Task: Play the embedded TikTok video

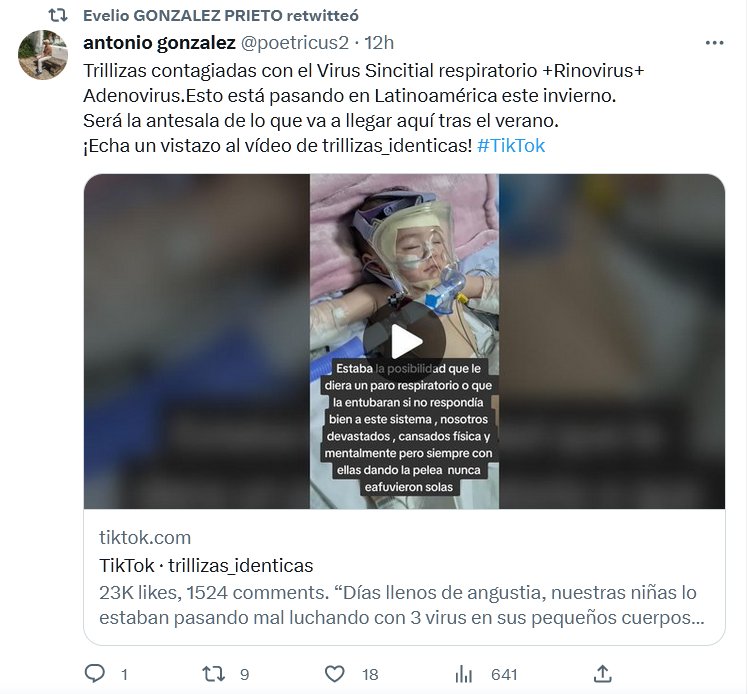Action: (x=405, y=341)
